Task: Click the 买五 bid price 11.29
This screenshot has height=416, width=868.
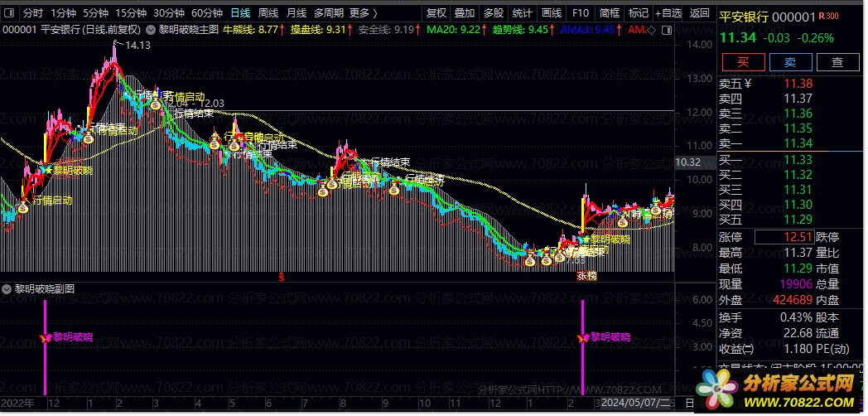Action: click(798, 220)
